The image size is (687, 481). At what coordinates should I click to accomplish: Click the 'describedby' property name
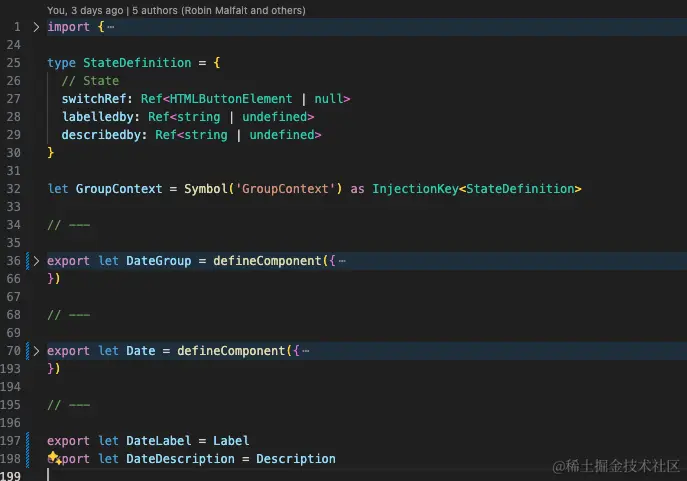pos(101,135)
